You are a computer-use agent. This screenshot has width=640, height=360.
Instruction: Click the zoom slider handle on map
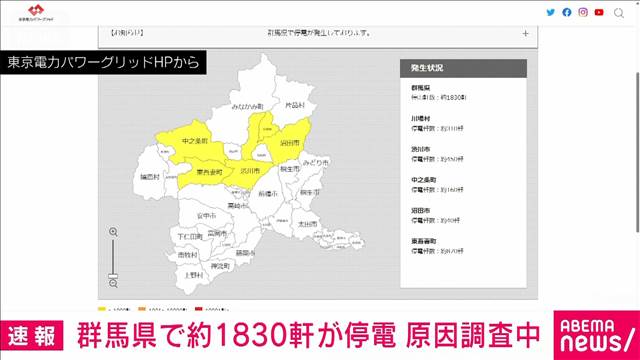pyautogui.click(x=113, y=276)
